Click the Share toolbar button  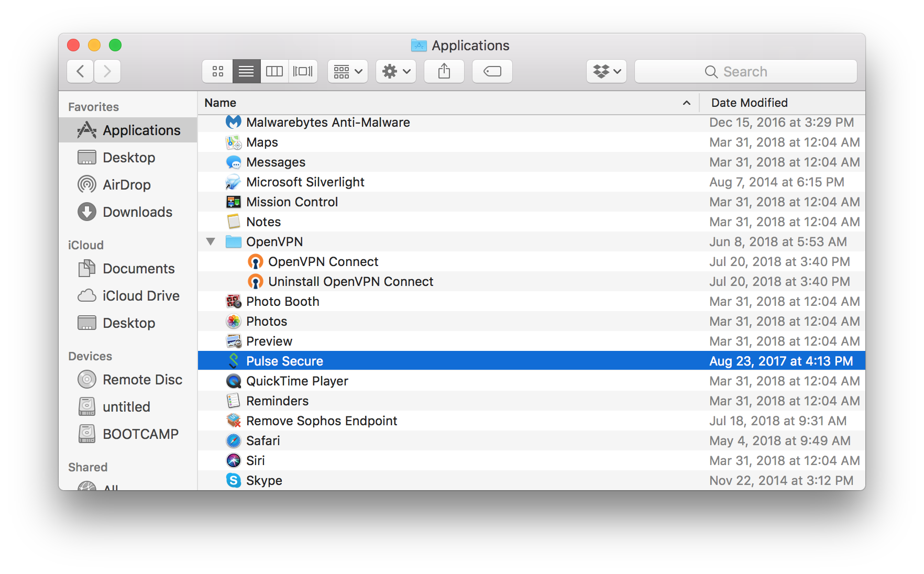coord(444,71)
